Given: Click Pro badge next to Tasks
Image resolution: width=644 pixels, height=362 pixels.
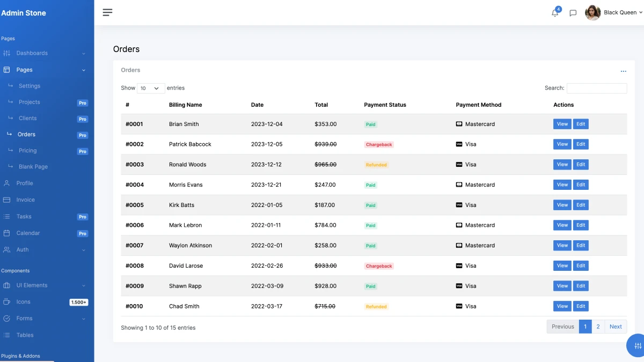Looking at the screenshot, I should pyautogui.click(x=83, y=217).
